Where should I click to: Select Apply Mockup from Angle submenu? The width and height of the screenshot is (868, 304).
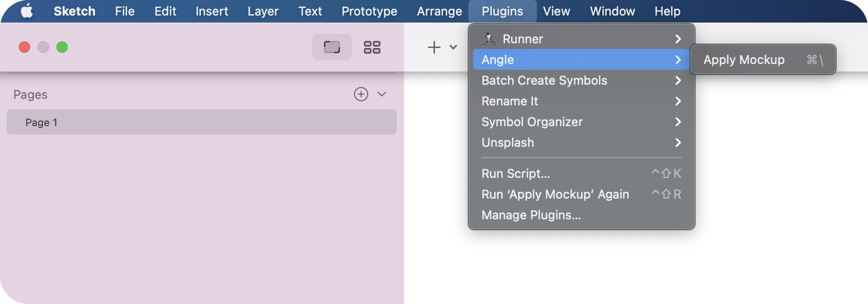coord(744,60)
